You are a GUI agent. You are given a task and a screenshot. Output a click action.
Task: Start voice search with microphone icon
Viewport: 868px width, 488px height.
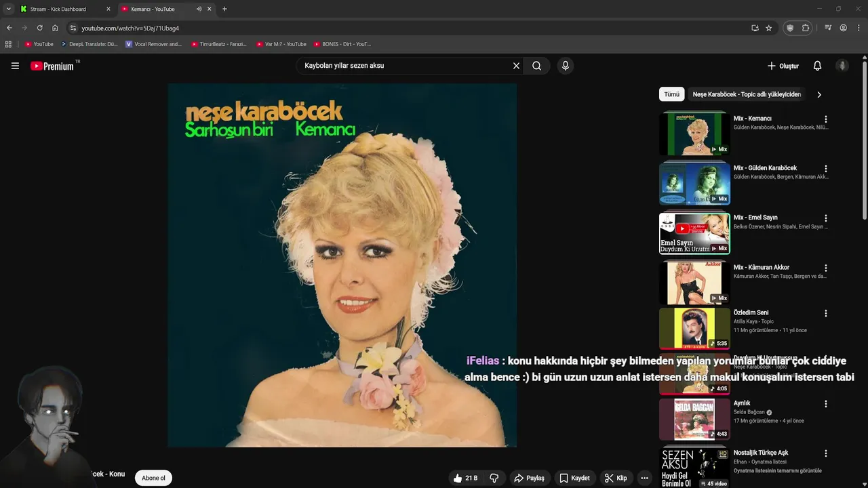pos(565,66)
